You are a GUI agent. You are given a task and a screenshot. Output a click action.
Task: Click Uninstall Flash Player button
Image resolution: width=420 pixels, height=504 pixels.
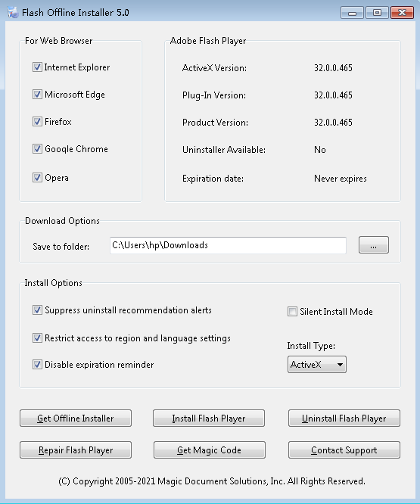click(344, 418)
